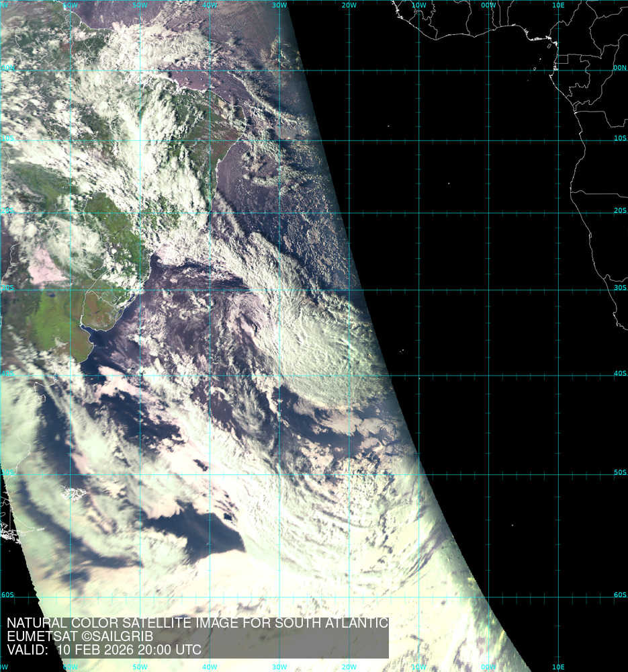Click the 30S latitude label on right edge

click(619, 288)
